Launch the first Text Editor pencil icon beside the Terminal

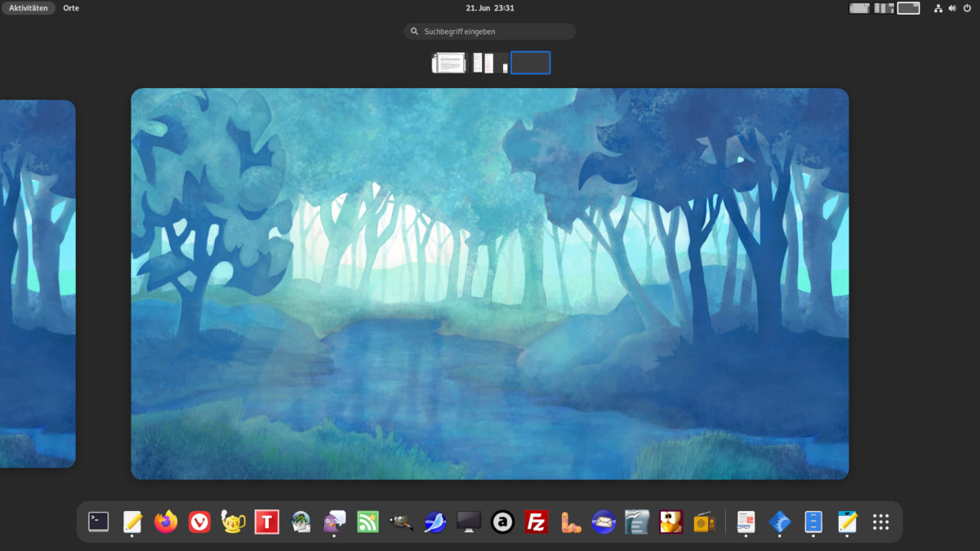[132, 522]
